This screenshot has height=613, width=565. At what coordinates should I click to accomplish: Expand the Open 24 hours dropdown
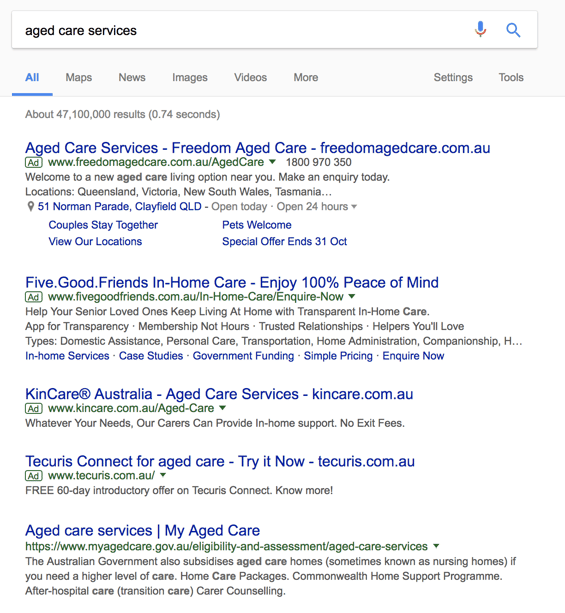click(x=354, y=206)
